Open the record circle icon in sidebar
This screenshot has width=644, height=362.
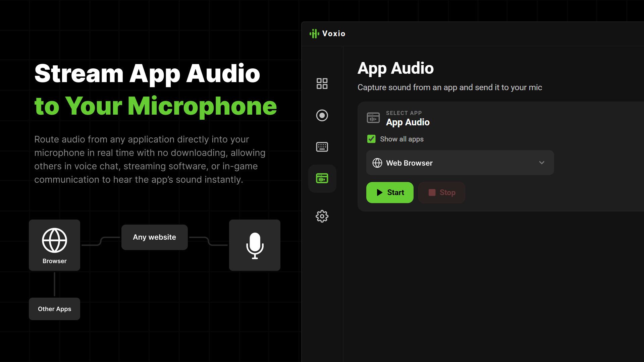click(322, 115)
